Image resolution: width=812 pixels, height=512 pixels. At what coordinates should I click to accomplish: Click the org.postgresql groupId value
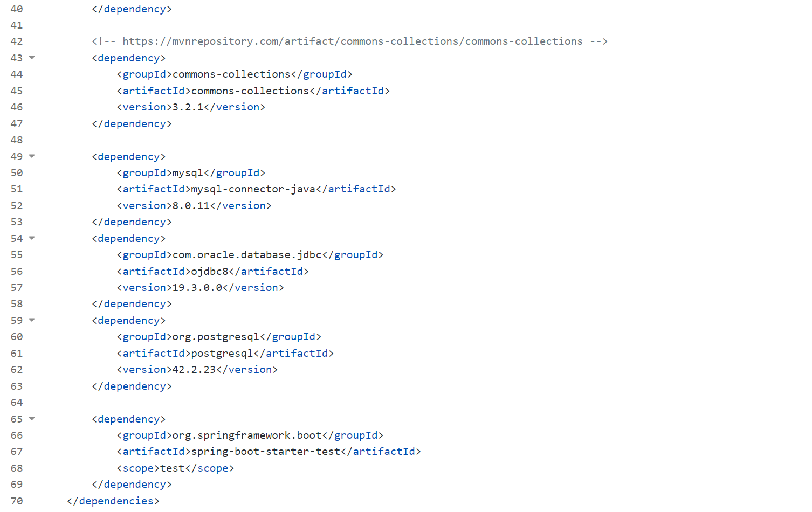pyautogui.click(x=216, y=337)
